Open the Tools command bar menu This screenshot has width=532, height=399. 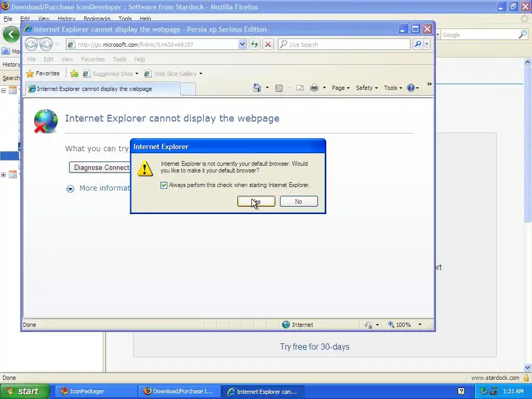393,88
